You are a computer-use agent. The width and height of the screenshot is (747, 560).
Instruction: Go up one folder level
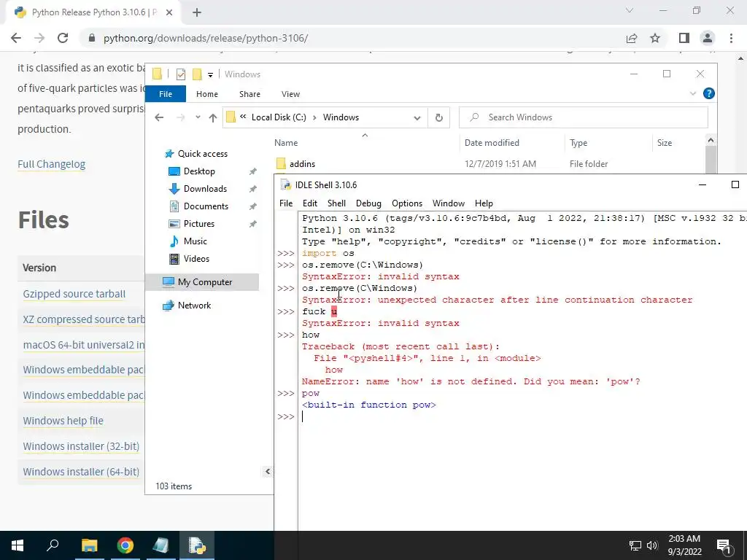click(212, 117)
